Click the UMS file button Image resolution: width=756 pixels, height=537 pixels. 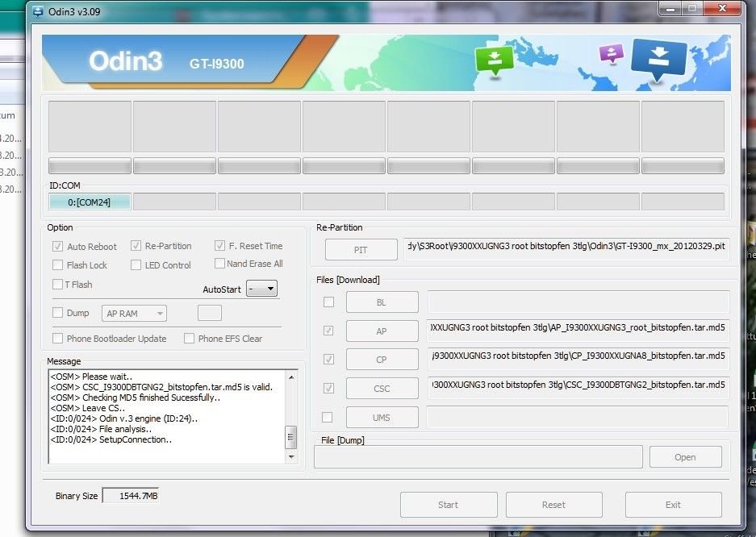pos(382,418)
